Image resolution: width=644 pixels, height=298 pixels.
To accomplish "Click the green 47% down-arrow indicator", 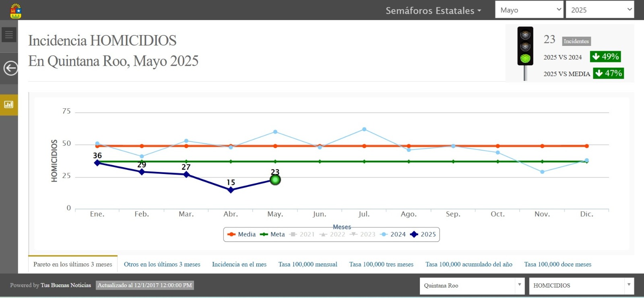I will tap(608, 73).
